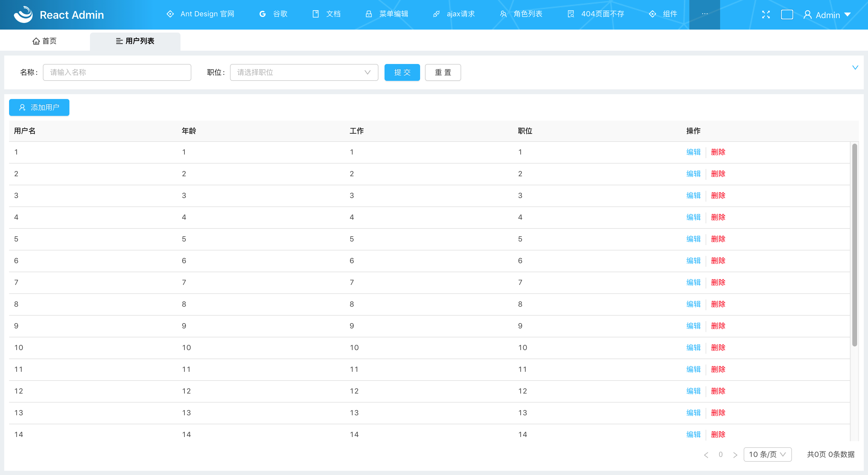Click the layout rectangle icon in header
The image size is (868, 475).
[787, 14]
